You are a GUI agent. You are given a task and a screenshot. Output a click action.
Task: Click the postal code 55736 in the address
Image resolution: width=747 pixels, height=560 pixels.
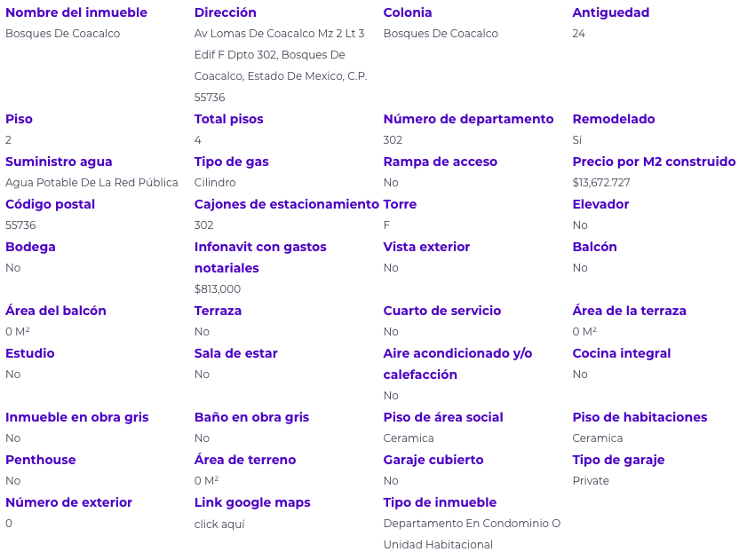[210, 97]
